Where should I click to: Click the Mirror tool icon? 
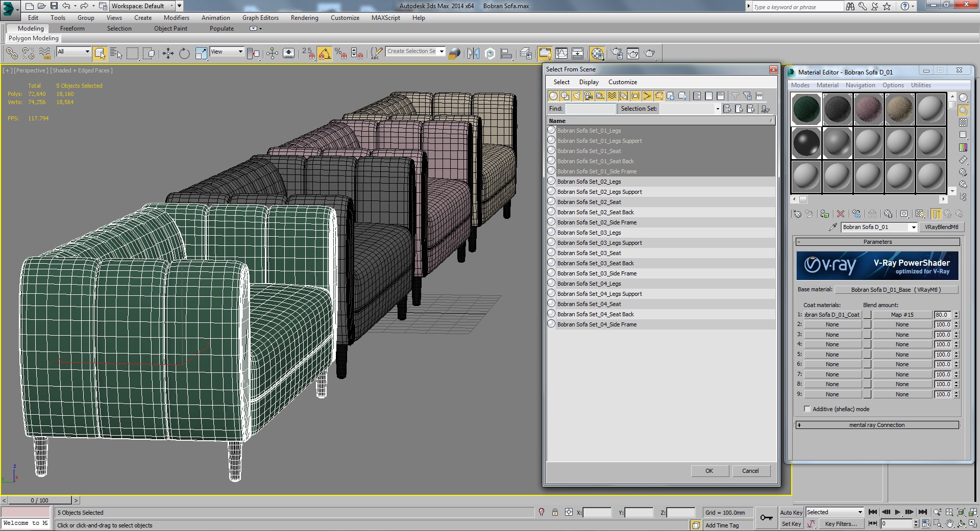coord(473,53)
